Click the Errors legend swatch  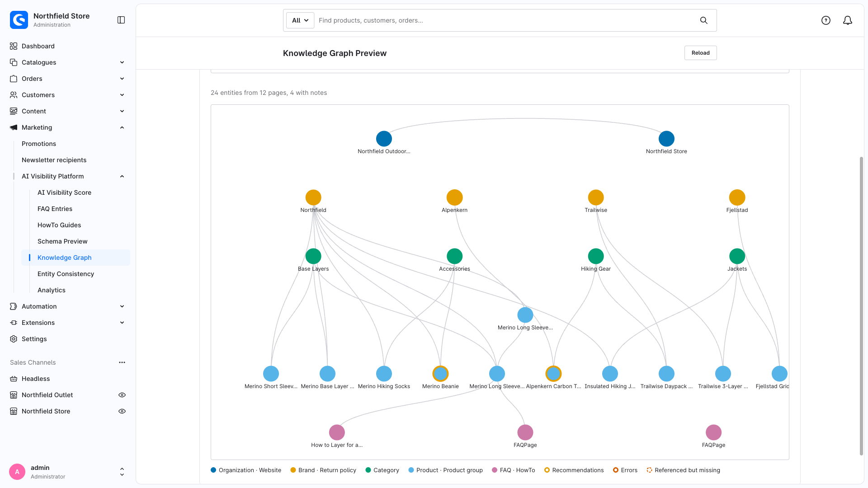[616, 470]
